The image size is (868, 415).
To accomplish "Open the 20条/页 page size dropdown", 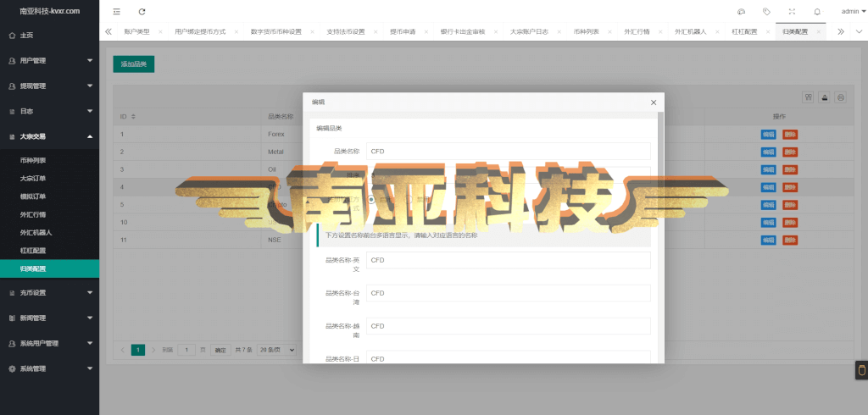I will pyautogui.click(x=277, y=350).
